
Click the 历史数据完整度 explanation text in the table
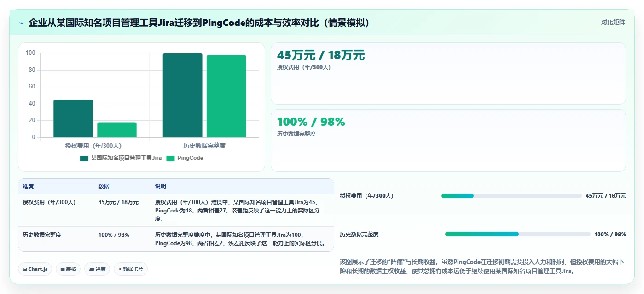[x=241, y=239]
